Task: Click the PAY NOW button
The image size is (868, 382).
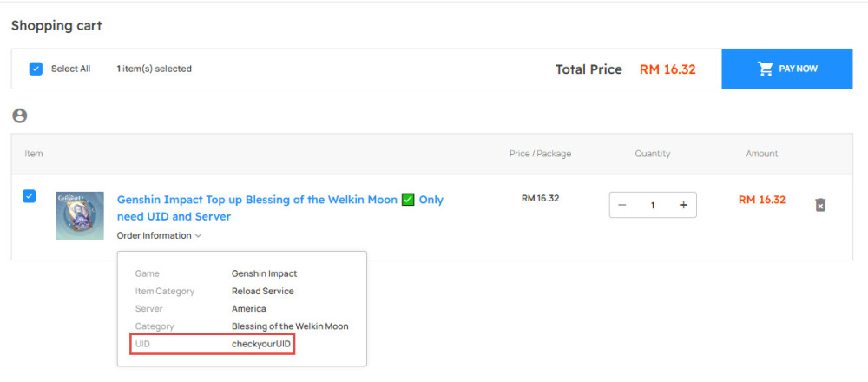Action: pos(786,69)
